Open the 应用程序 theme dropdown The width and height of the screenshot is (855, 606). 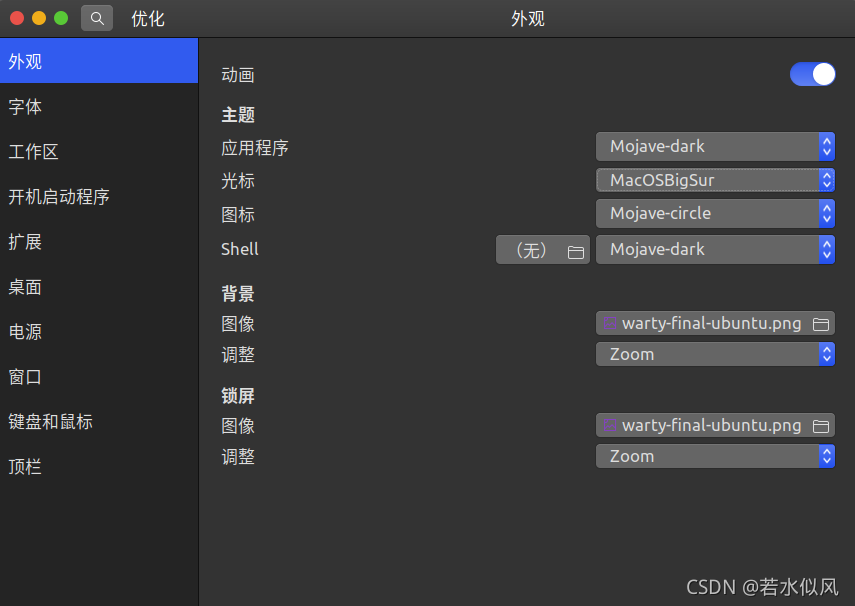click(715, 147)
